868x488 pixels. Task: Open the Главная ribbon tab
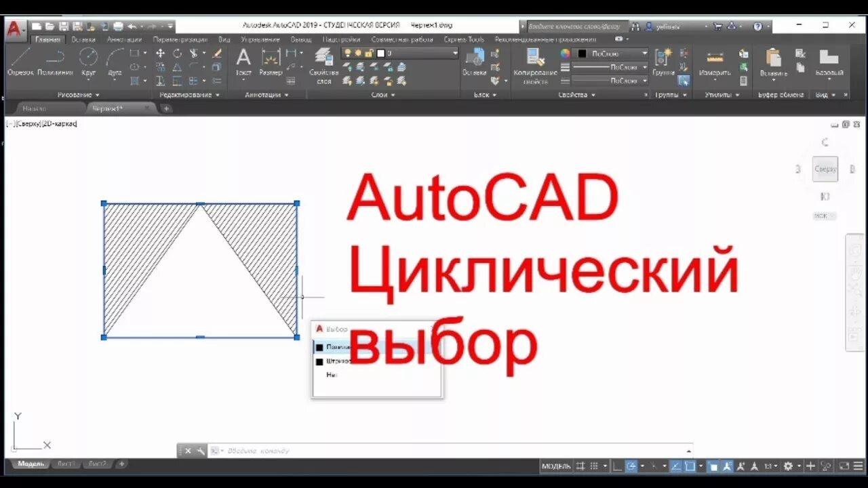[x=47, y=39]
